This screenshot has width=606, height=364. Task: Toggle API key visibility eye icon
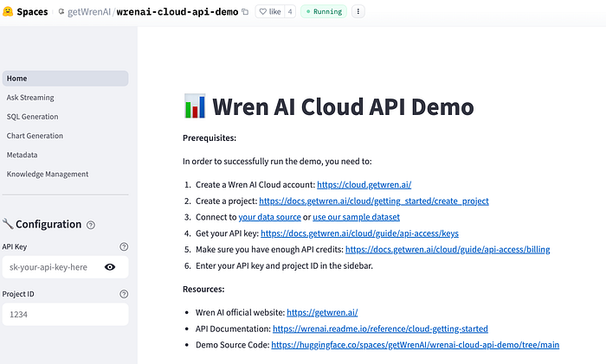click(110, 267)
